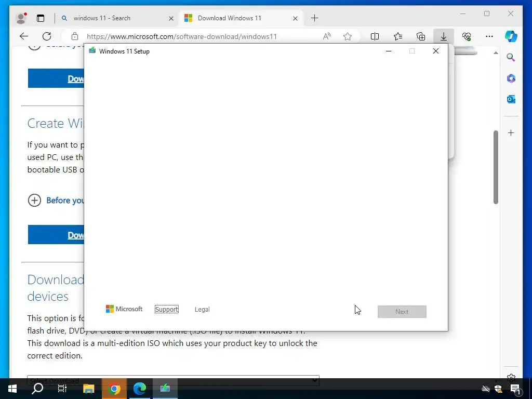Close the Windows 11 Setup window
The image size is (532, 399).
coord(436,51)
